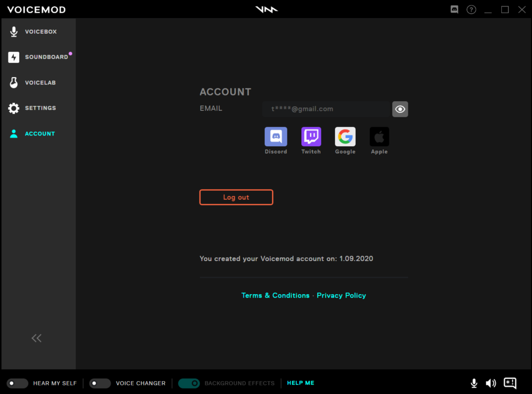Click the VOICEMOD title text
Image resolution: width=532 pixels, height=394 pixels.
click(37, 9)
